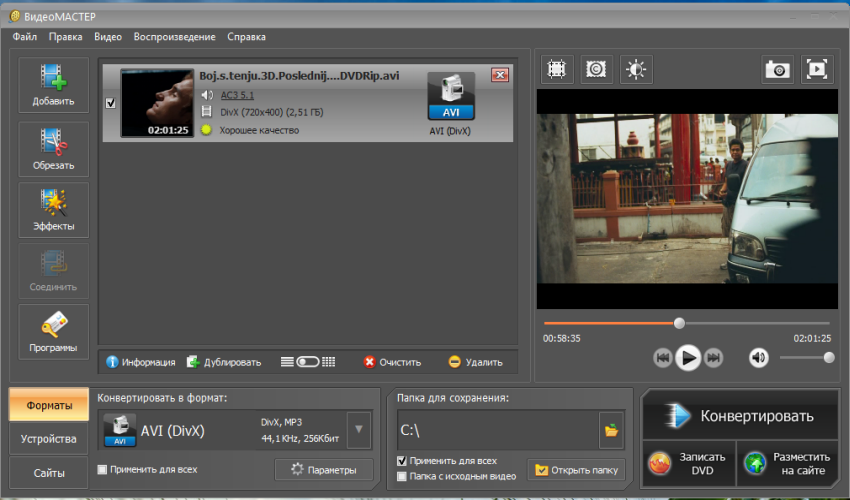Switch preview to fullscreen mode
The image size is (850, 500).
click(x=817, y=69)
